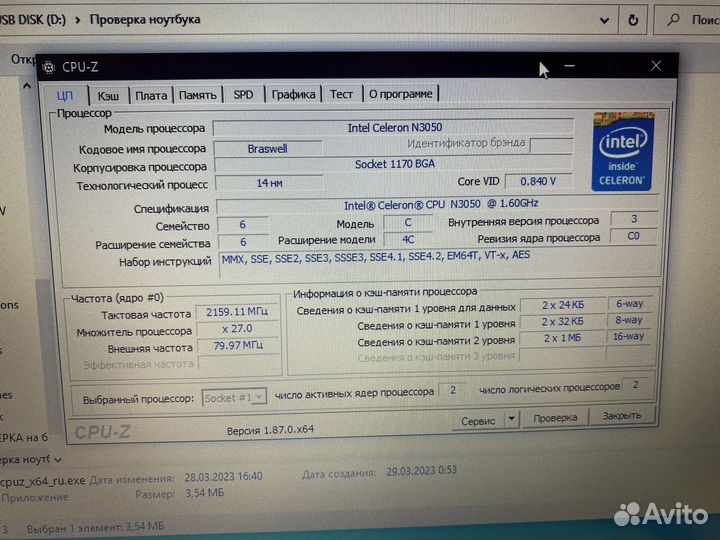Screen dimensions: 720x540
Task: Open the Плата tab
Action: click(x=151, y=96)
